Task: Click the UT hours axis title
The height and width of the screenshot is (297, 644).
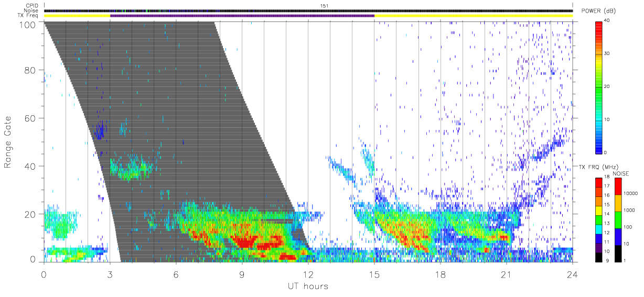Action: tap(307, 286)
